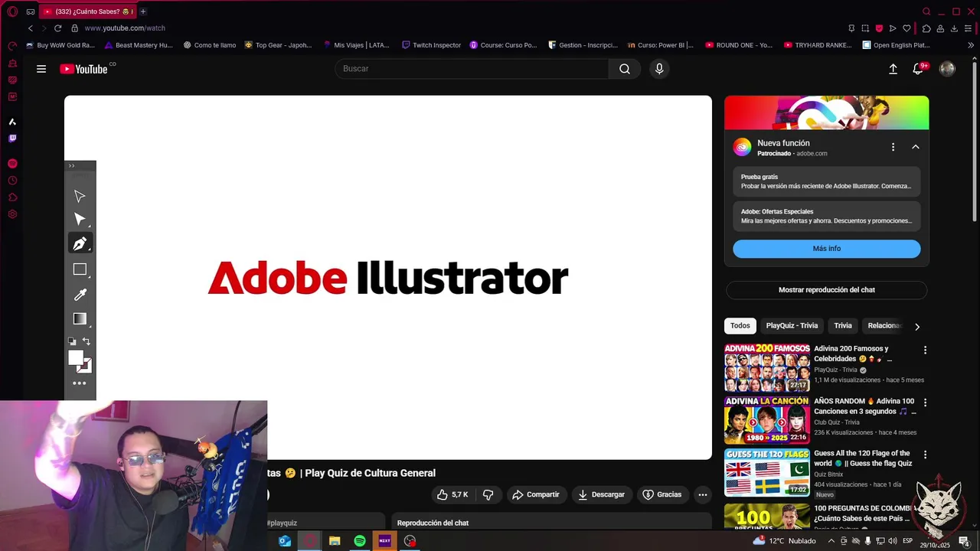Open AÑOS RANDOM songs video thumbnail
980x551 pixels.
[767, 420]
